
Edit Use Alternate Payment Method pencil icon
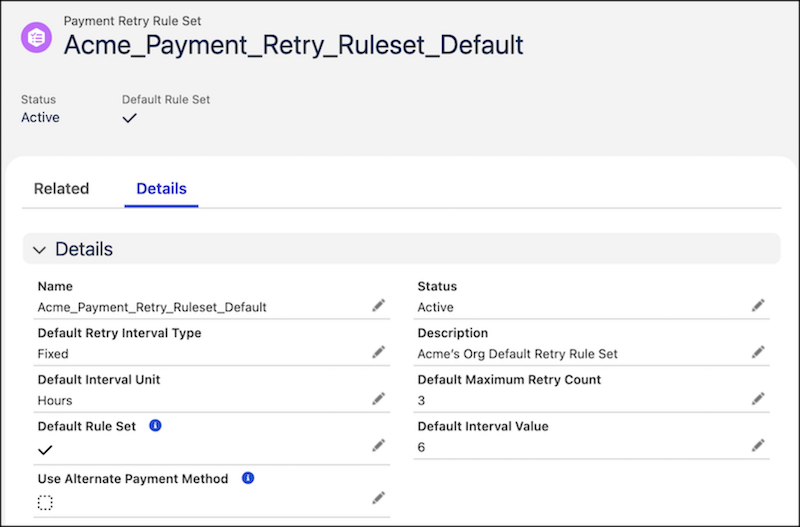click(379, 497)
